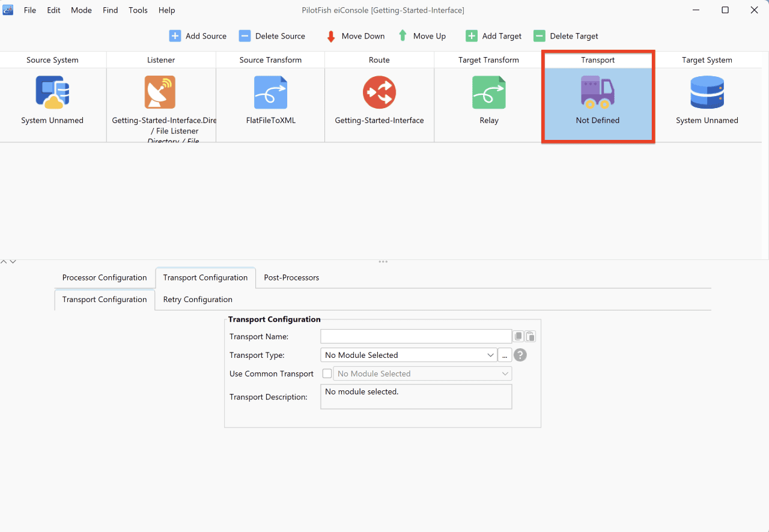Click the Source System column header
The height and width of the screenshot is (532, 769).
pos(52,60)
